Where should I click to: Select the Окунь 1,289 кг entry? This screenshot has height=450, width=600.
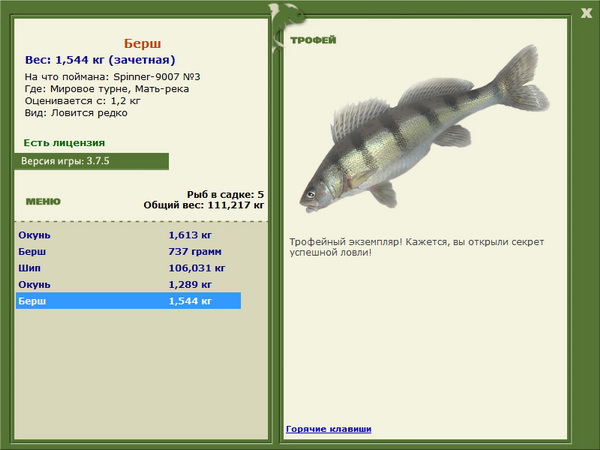(x=129, y=284)
